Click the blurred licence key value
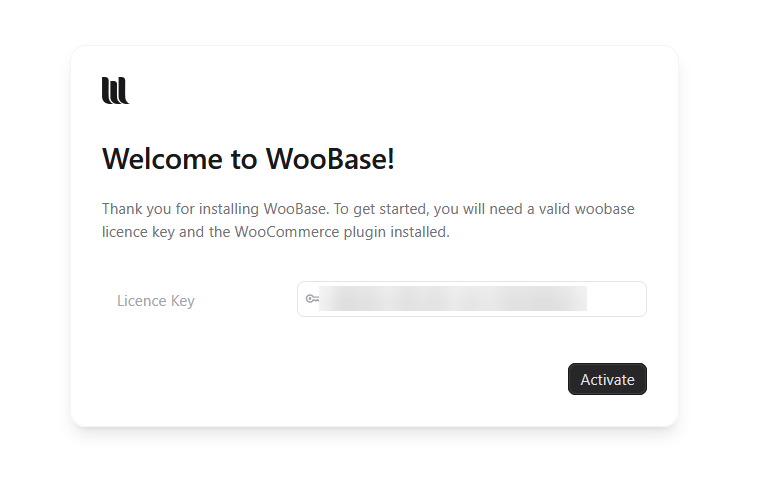This screenshot has width=773, height=487. (x=452, y=299)
